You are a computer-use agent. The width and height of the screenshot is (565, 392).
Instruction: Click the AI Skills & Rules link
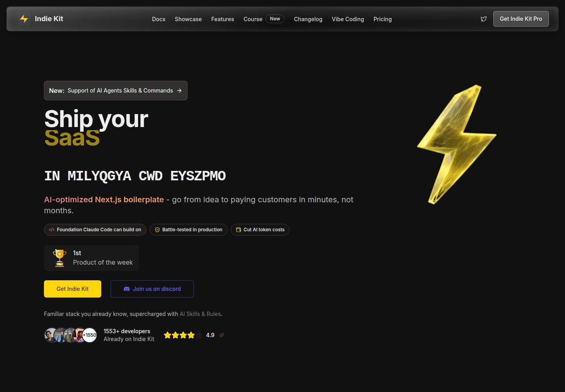pos(200,314)
